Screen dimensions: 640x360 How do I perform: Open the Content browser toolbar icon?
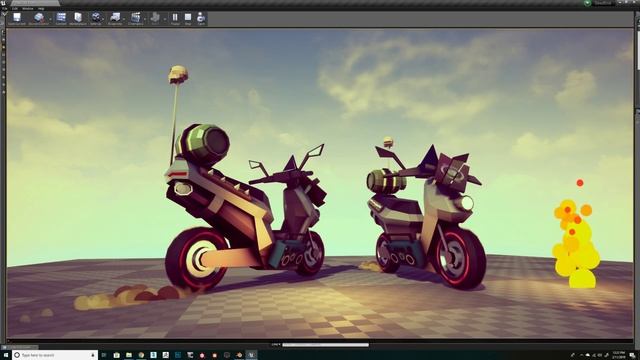point(61,18)
